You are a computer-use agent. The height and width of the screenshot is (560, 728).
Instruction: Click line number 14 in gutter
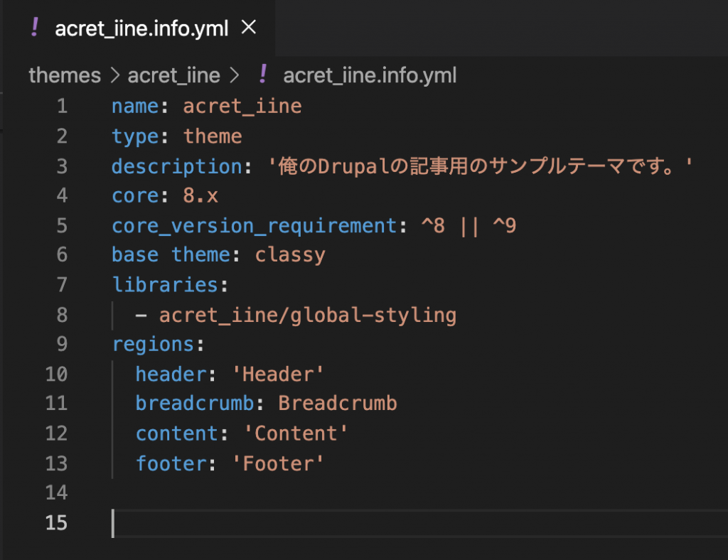pos(57,492)
